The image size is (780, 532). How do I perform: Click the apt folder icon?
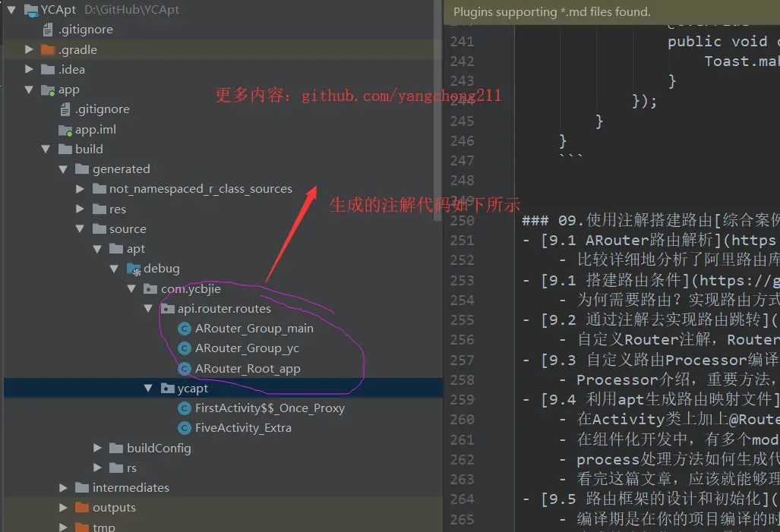click(x=116, y=249)
